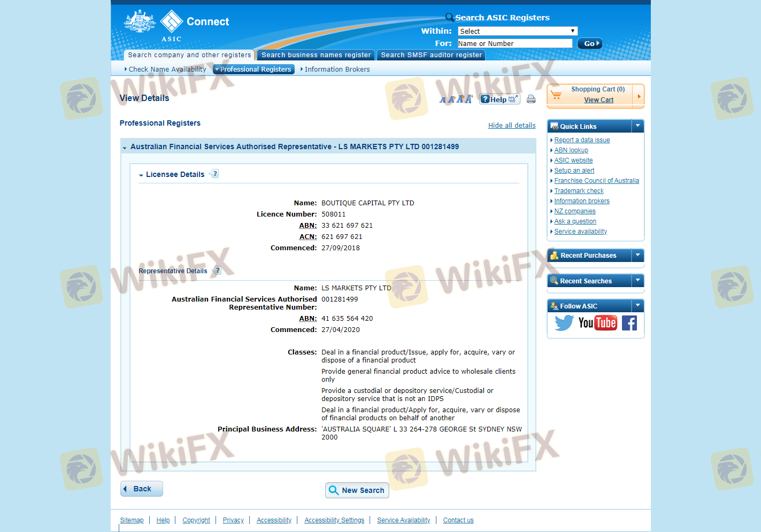Click the Back button

[x=142, y=489]
